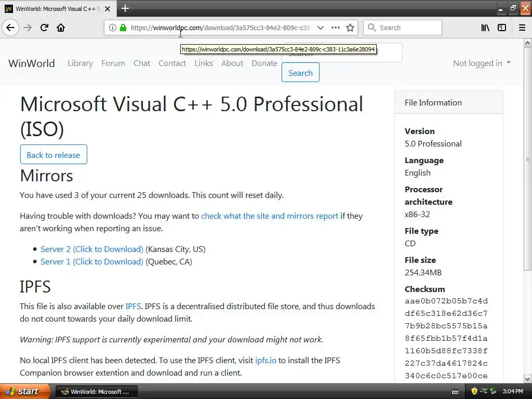The width and height of the screenshot is (532, 399).
Task: Open the Contact nav item
Action: (172, 63)
